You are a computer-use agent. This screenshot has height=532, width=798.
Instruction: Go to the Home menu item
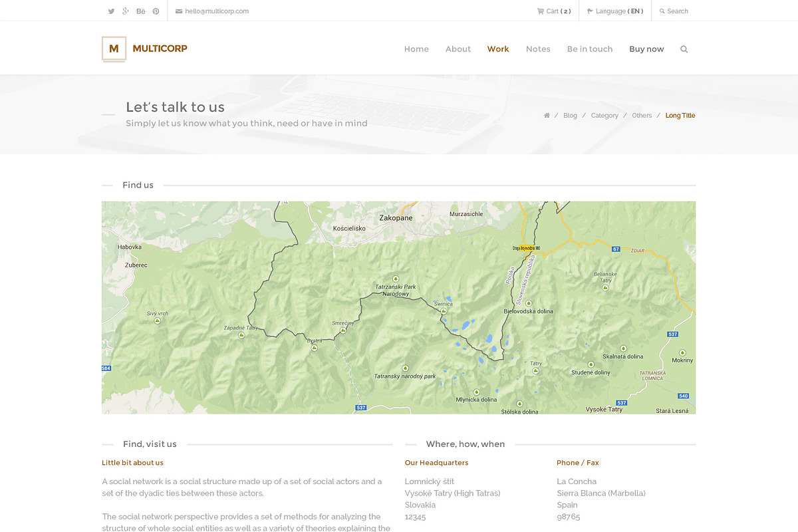pos(416,49)
